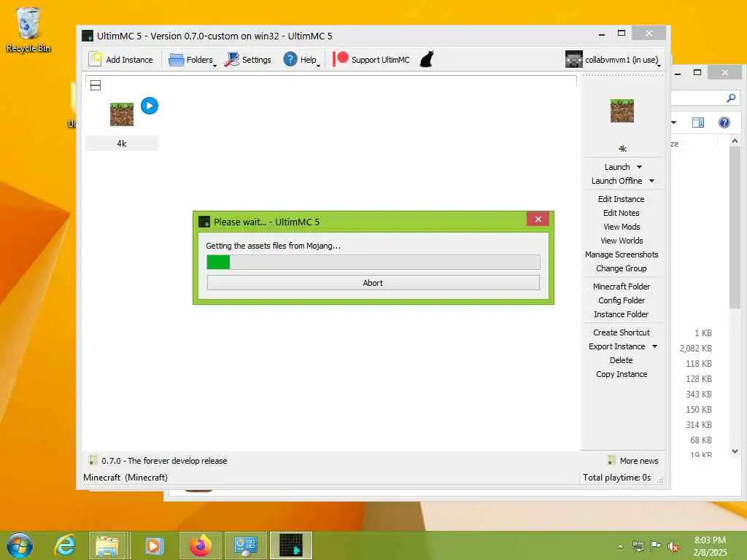Image resolution: width=747 pixels, height=560 pixels.
Task: Click the UltimMC taskbar icon
Action: point(291,545)
